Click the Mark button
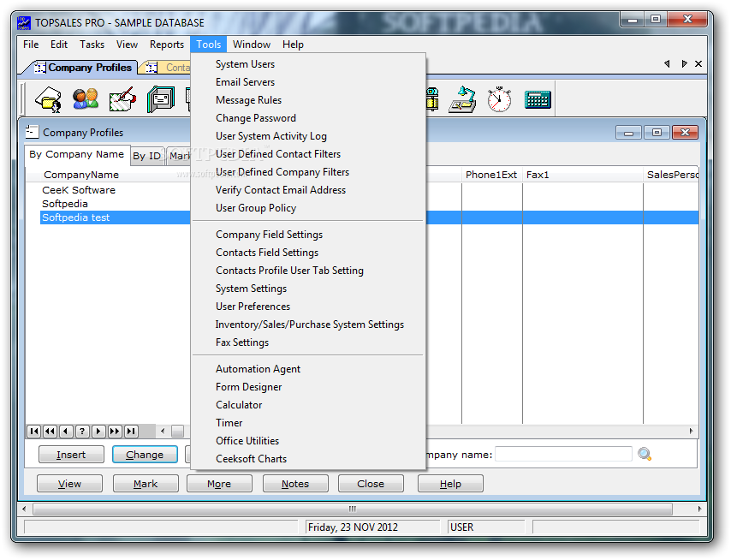Screen dimensions: 731x560 (x=146, y=484)
